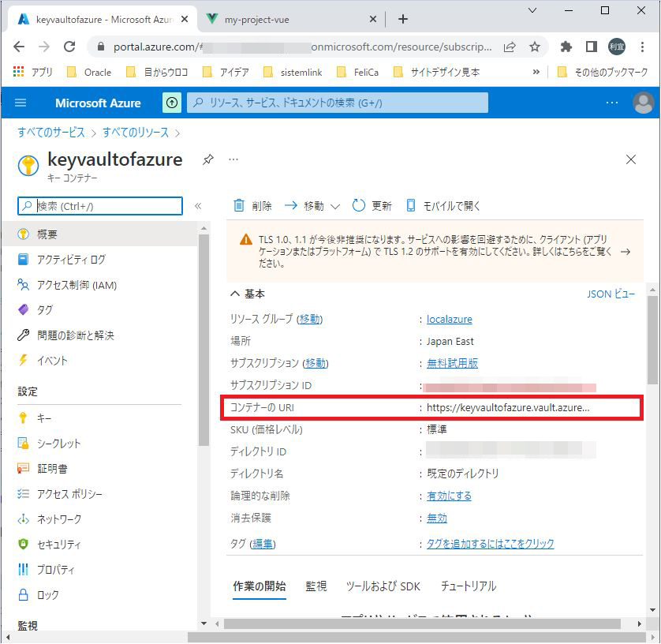Switch to ツールおよび SDK tab
661x644 pixels.
pyautogui.click(x=383, y=586)
